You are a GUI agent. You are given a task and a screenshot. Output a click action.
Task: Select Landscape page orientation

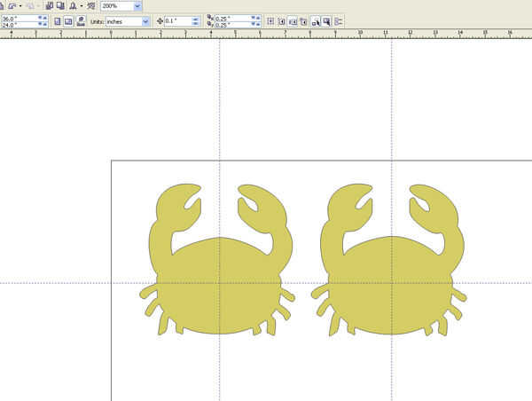click(x=68, y=21)
